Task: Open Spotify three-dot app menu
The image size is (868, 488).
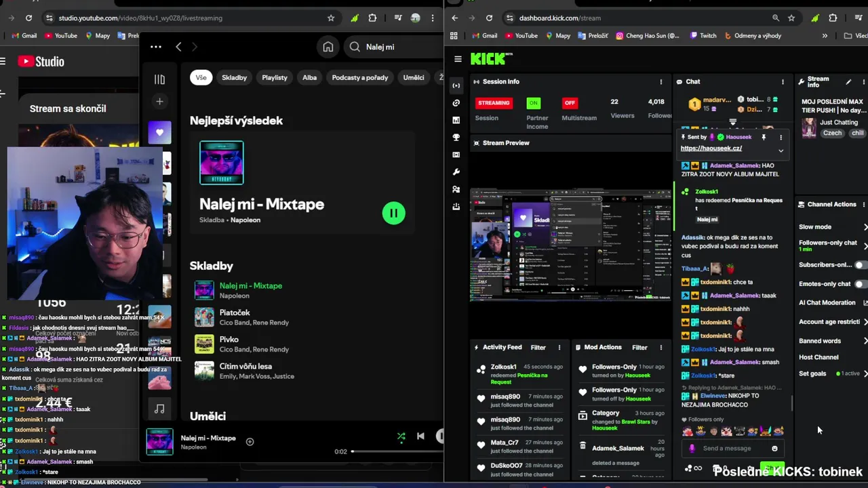Action: coord(156,47)
